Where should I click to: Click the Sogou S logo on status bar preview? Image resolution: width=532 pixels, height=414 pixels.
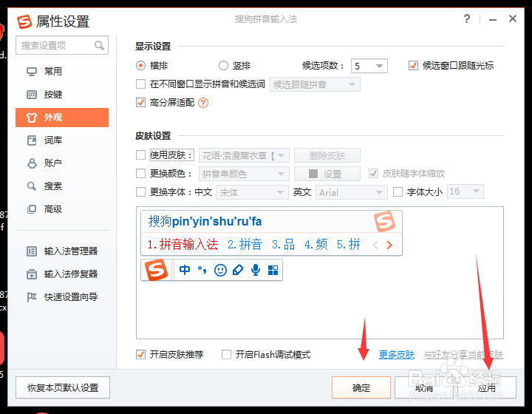coord(156,270)
